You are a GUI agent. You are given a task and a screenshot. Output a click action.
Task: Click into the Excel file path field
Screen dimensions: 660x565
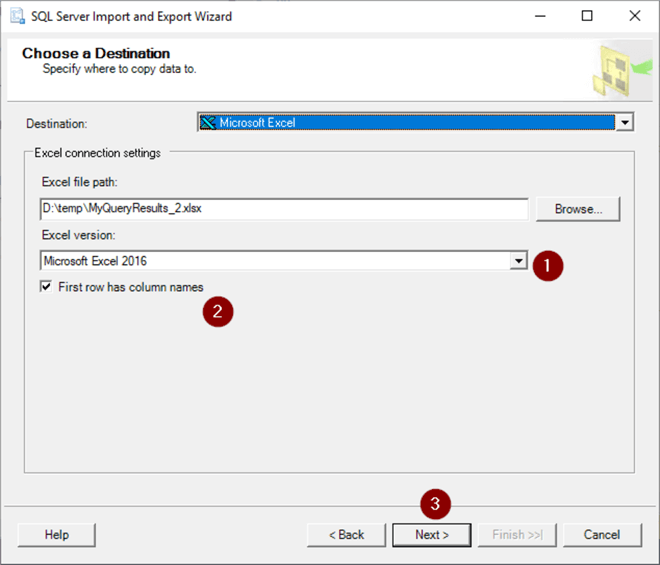pos(283,209)
